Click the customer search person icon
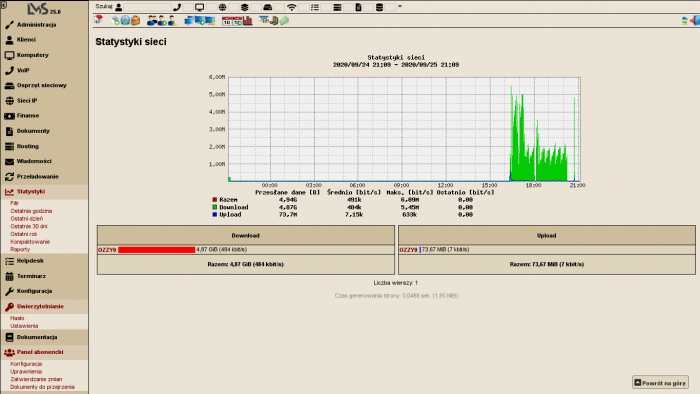This screenshot has width=700, height=394. tap(119, 7)
